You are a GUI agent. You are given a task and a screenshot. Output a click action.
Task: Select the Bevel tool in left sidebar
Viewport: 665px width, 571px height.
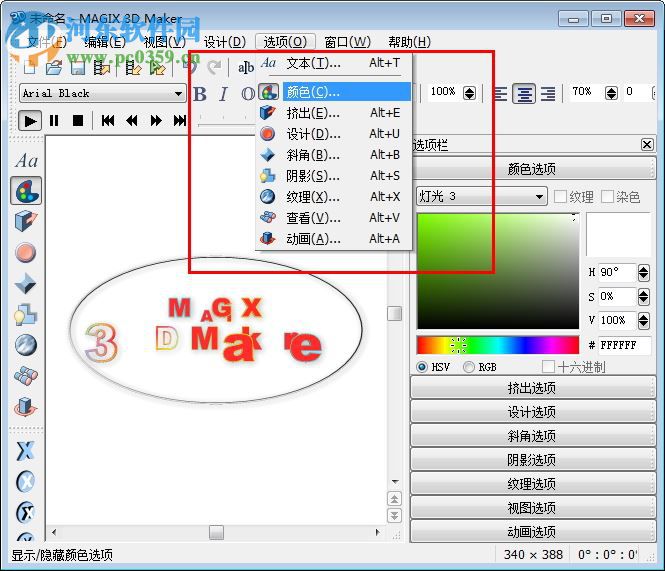click(25, 283)
